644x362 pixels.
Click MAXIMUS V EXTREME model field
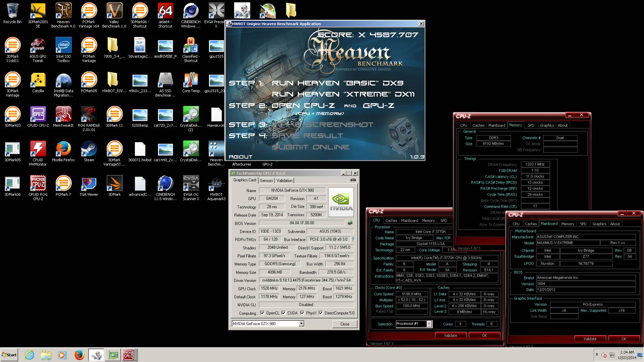(568, 243)
